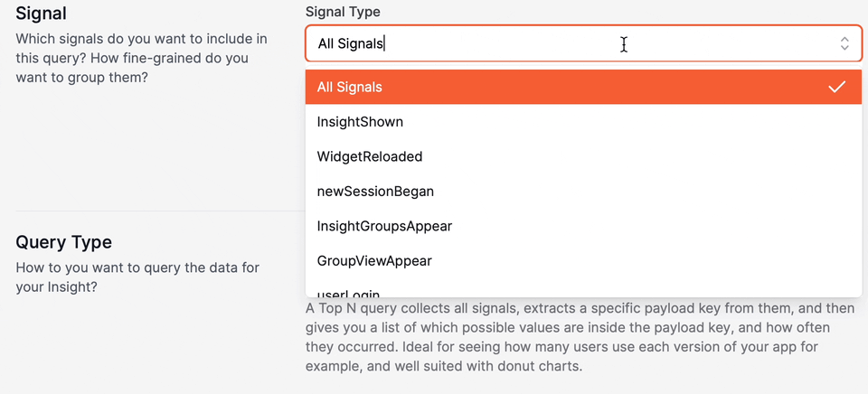Select GroupViewAppear from the list
This screenshot has width=868, height=394.
pyautogui.click(x=374, y=261)
